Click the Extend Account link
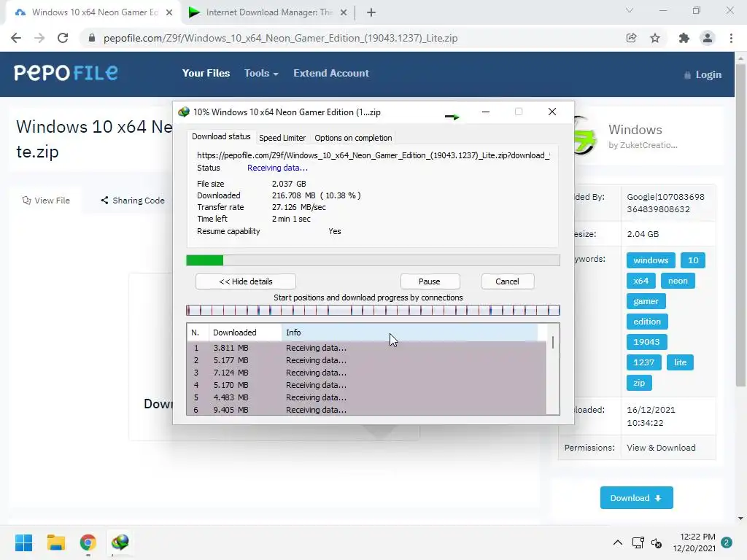The width and height of the screenshot is (747, 560). click(x=331, y=74)
